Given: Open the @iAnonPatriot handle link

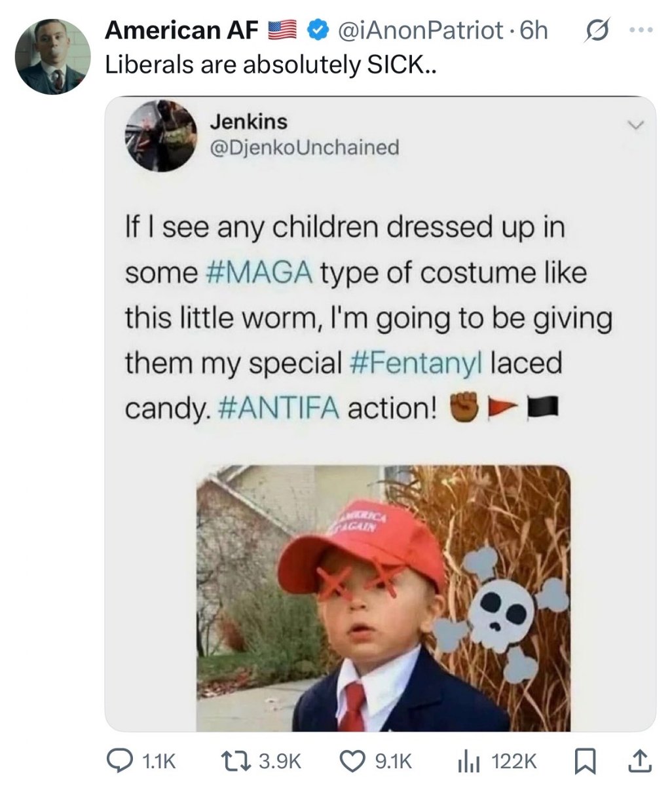Looking at the screenshot, I should tap(419, 30).
